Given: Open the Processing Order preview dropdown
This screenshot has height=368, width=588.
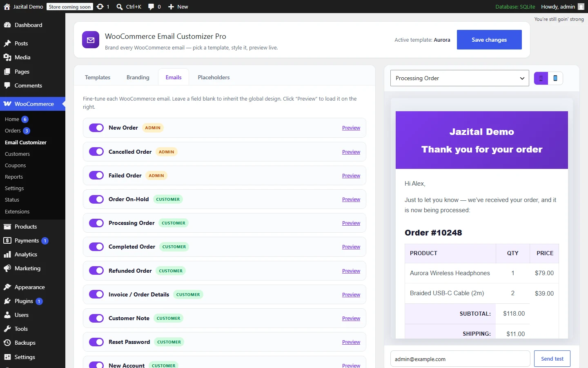Looking at the screenshot, I should [x=460, y=78].
